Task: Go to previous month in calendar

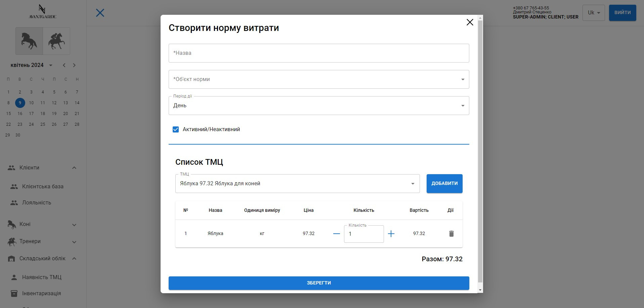Action: (64, 65)
